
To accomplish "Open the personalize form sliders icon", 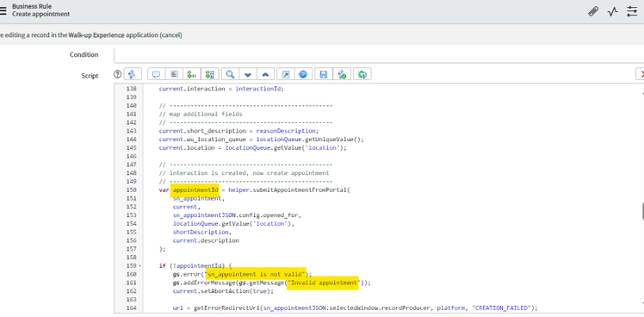I will point(632,11).
